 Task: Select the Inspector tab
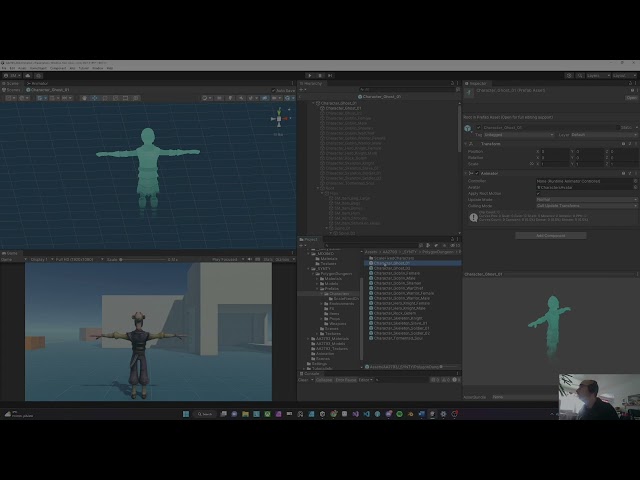(476, 83)
